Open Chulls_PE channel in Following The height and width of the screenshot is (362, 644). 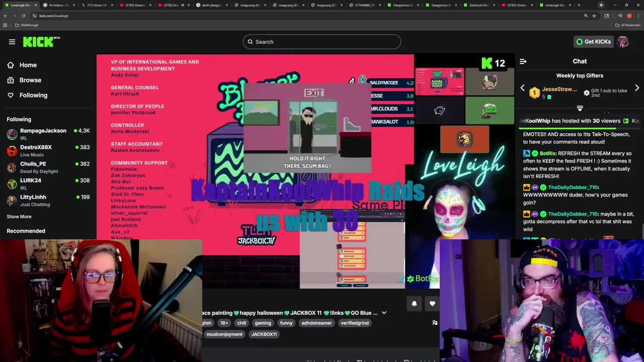pyautogui.click(x=48, y=167)
